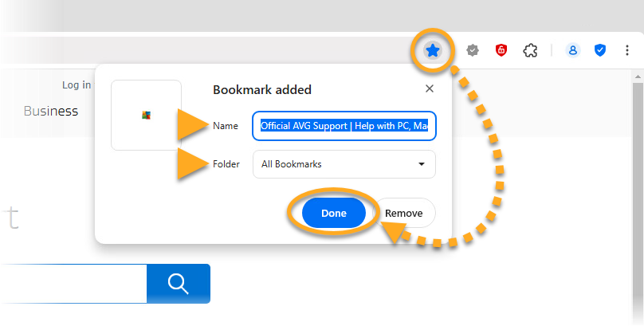Click the Folder dropdown arrow

(x=421, y=164)
